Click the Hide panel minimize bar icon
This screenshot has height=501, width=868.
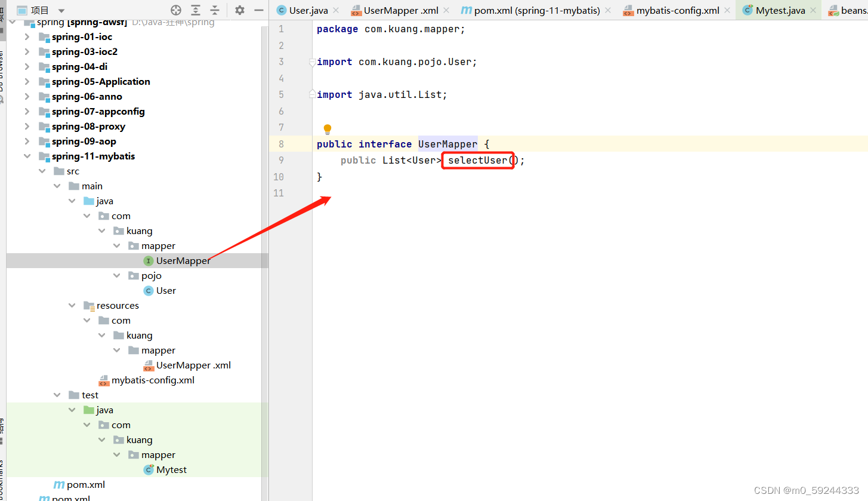click(258, 10)
